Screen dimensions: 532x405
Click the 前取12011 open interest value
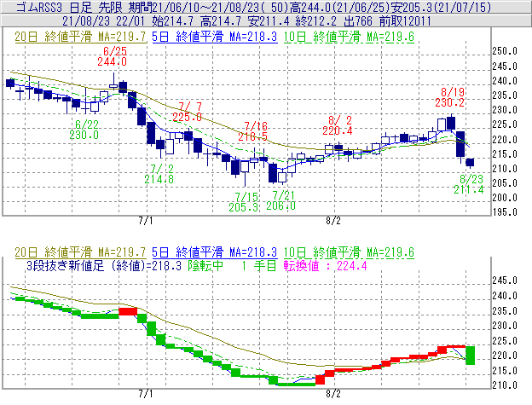tap(405, 21)
